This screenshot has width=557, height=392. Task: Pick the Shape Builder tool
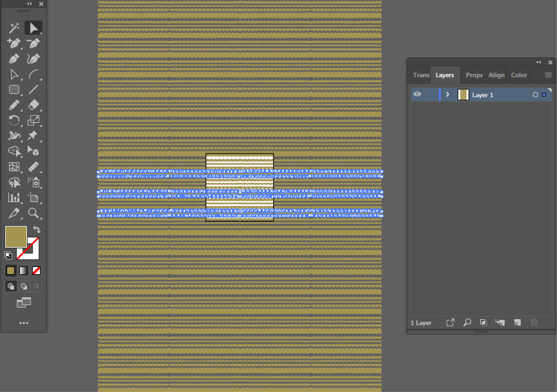[14, 151]
